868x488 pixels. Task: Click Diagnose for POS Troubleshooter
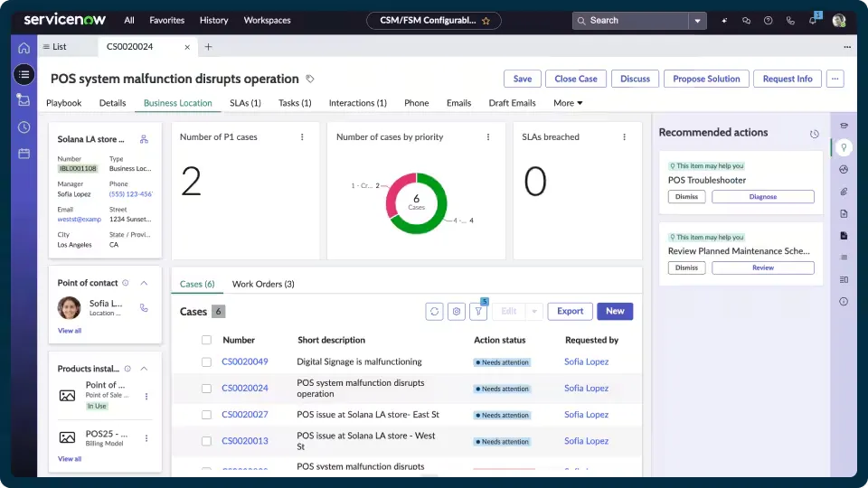763,196
